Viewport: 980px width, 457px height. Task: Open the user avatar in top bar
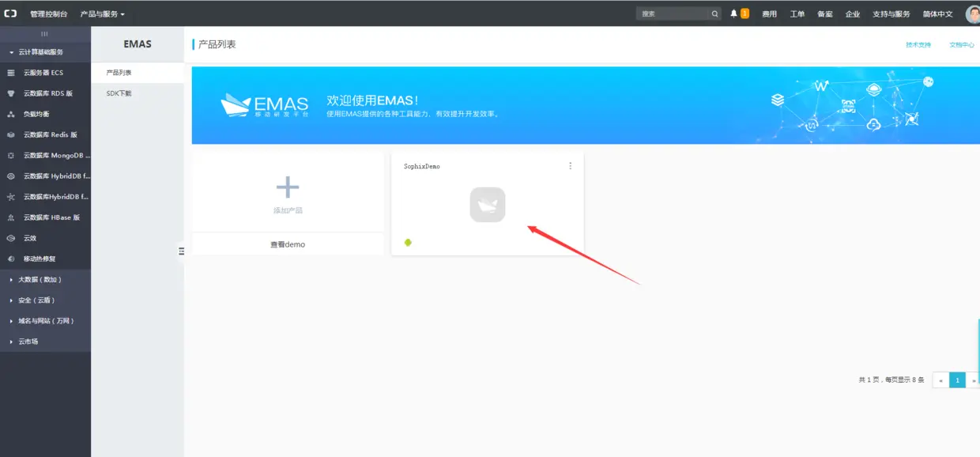(973, 13)
